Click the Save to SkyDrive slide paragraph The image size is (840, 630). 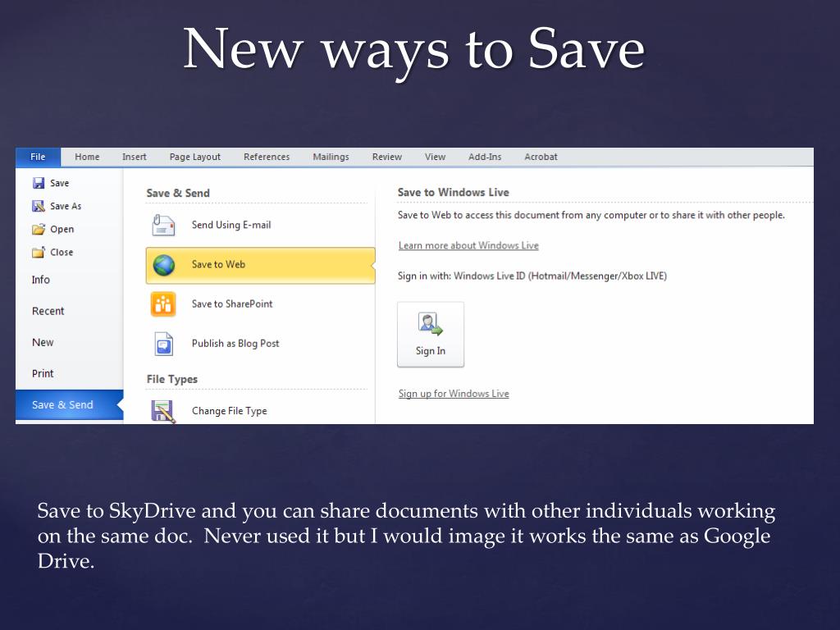point(406,536)
